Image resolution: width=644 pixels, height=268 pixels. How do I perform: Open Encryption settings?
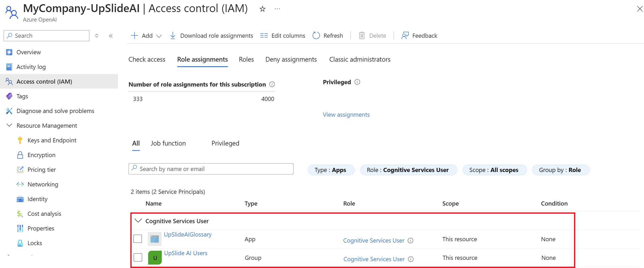(41, 155)
